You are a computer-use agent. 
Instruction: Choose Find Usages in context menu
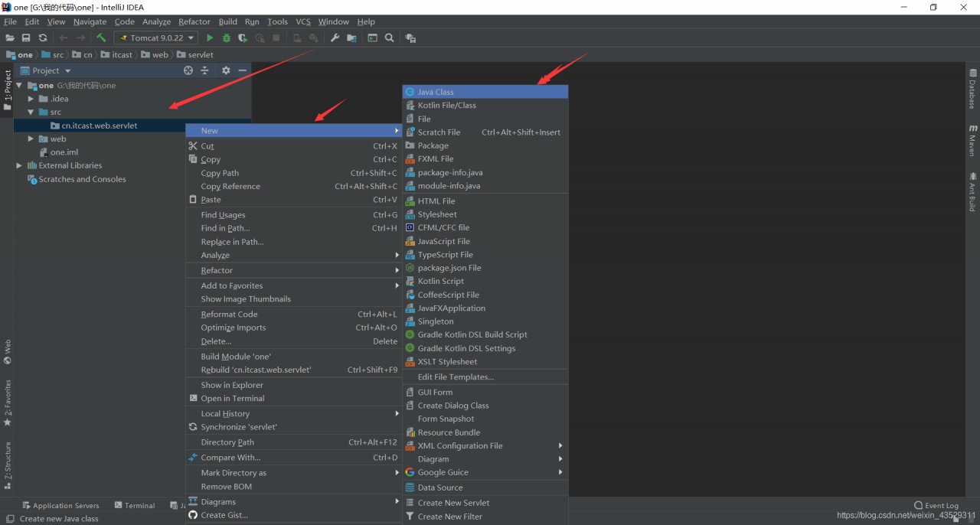294,215
